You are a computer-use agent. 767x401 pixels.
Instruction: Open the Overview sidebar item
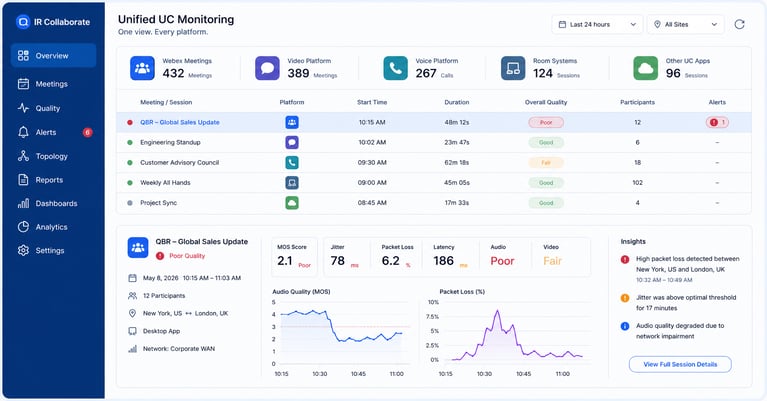53,56
